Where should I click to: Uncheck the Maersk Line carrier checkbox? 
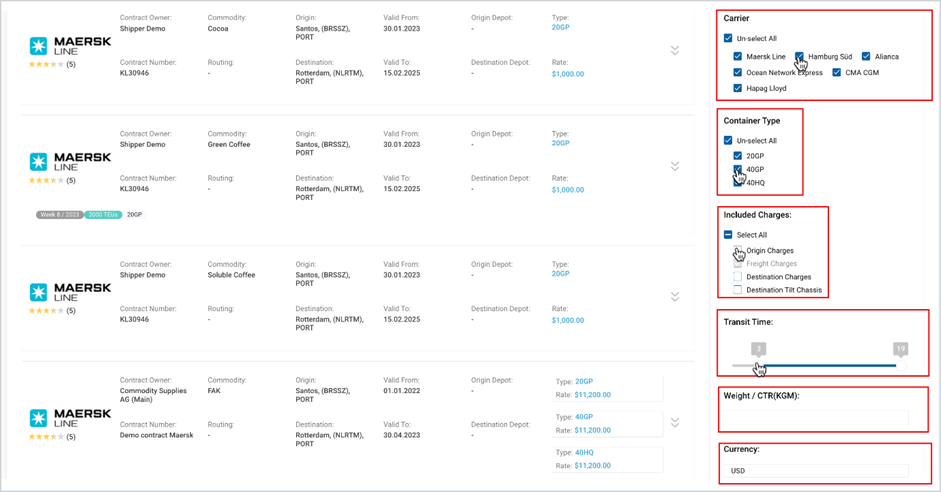tap(738, 56)
